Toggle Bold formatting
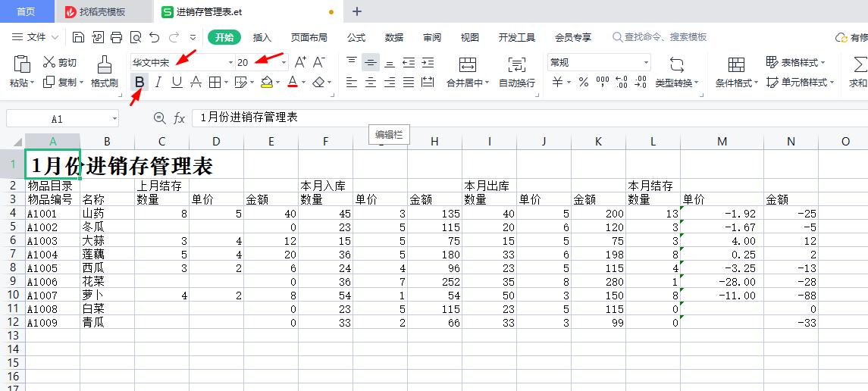The image size is (868, 391). click(x=139, y=83)
